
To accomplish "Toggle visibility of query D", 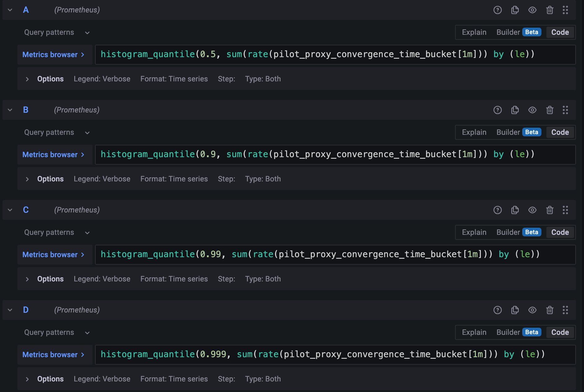I will point(532,310).
